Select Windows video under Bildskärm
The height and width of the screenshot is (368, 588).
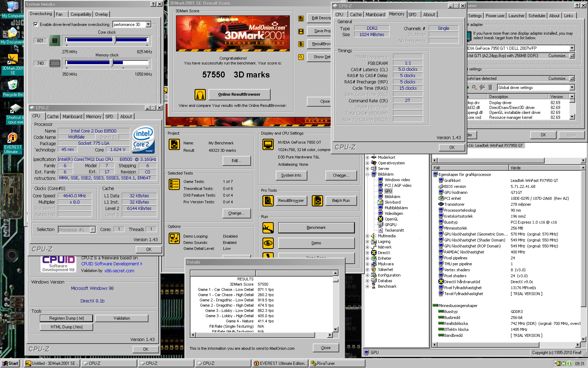pos(397,180)
